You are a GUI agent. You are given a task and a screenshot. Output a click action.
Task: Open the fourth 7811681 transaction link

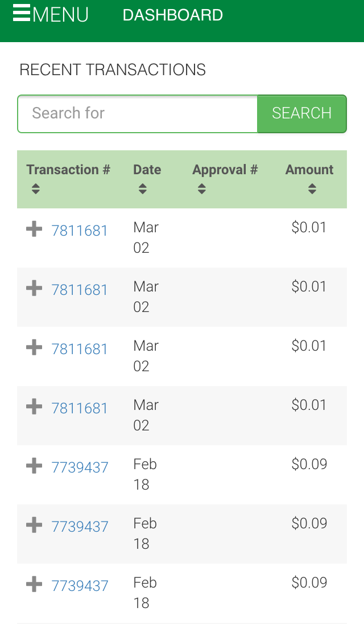pos(80,408)
